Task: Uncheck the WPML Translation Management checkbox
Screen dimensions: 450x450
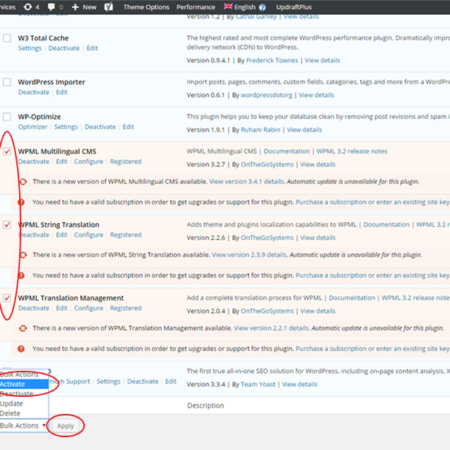Action: pos(7,298)
